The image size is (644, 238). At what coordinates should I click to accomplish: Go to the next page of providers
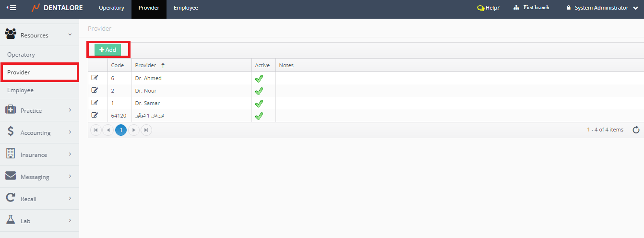point(134,130)
